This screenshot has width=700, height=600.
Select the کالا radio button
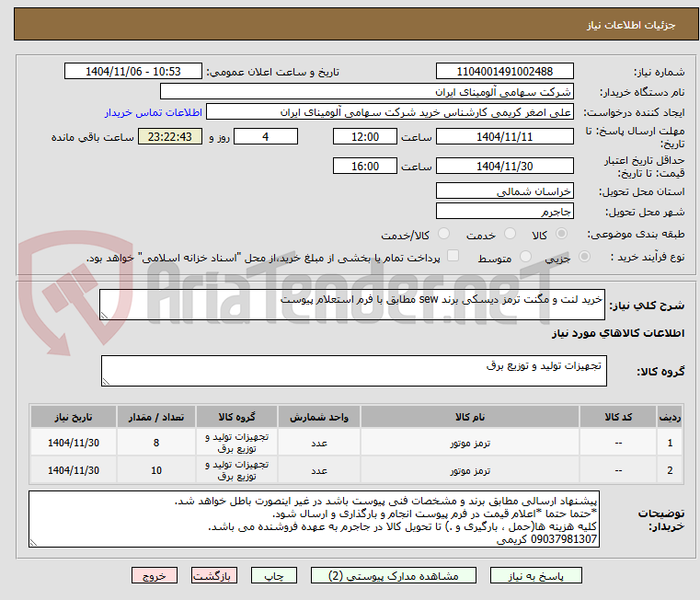[562, 233]
